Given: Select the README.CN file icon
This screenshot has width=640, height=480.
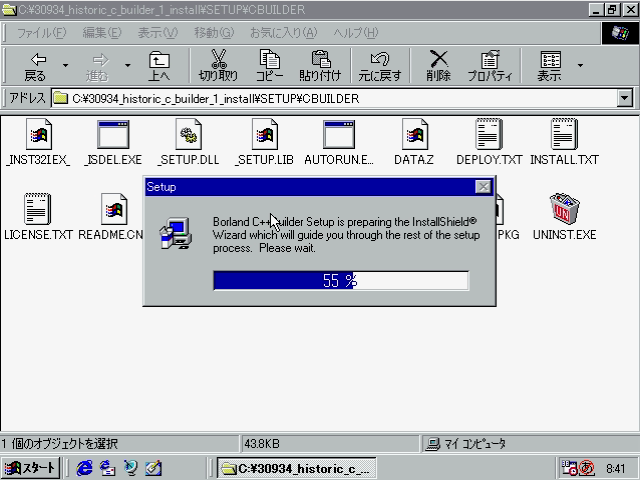Looking at the screenshot, I should coord(114,209).
